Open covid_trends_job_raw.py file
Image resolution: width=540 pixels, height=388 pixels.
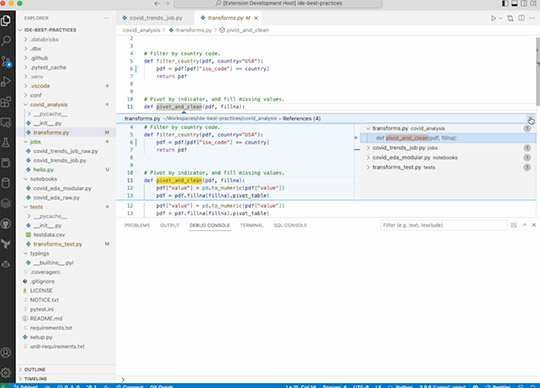(66, 151)
